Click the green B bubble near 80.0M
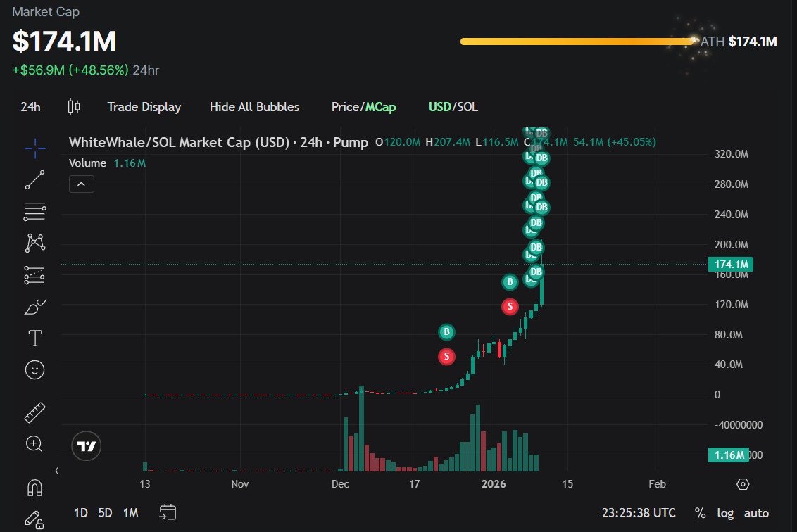Screen dimensions: 797x532 point(446,332)
